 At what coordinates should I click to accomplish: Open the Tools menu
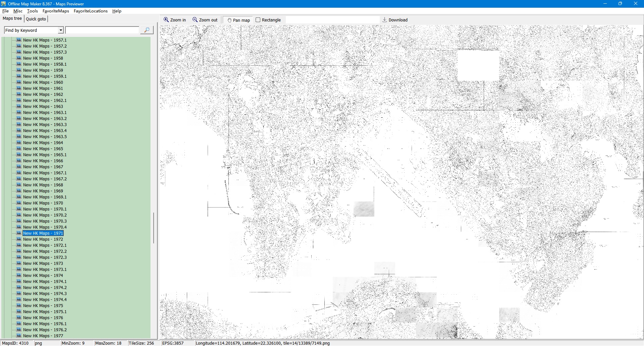[x=32, y=11]
